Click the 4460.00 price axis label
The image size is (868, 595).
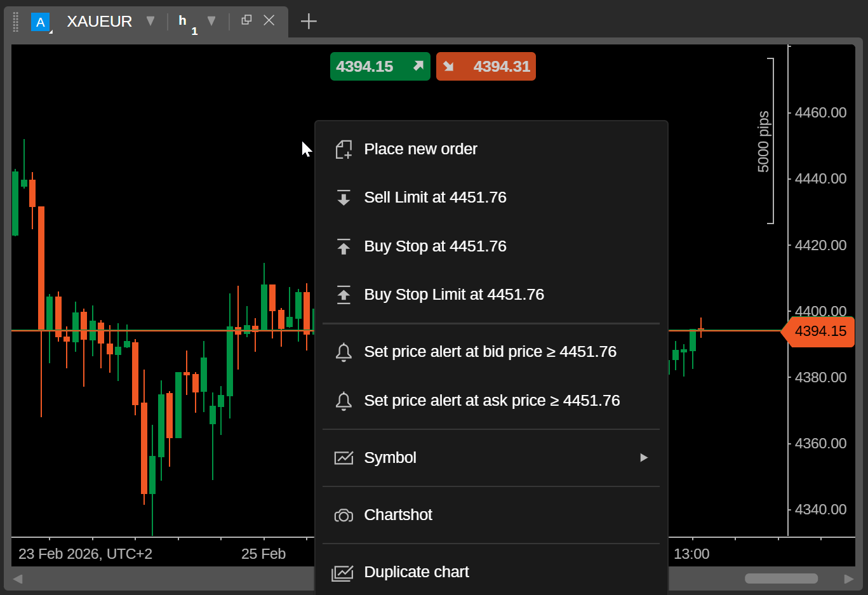[x=820, y=112]
